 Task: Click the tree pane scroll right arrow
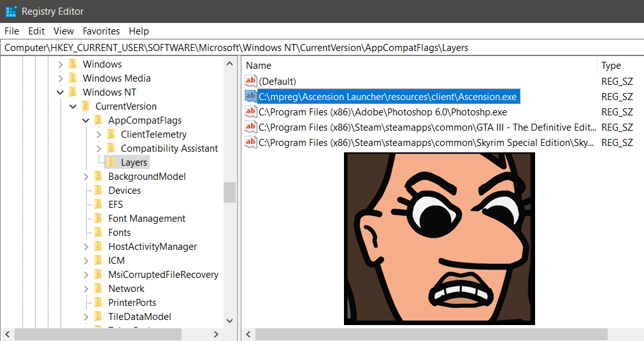point(216,335)
